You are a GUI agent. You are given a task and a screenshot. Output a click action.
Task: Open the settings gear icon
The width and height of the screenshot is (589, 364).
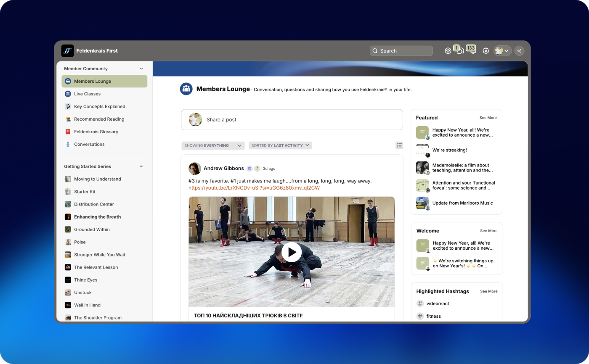(486, 51)
